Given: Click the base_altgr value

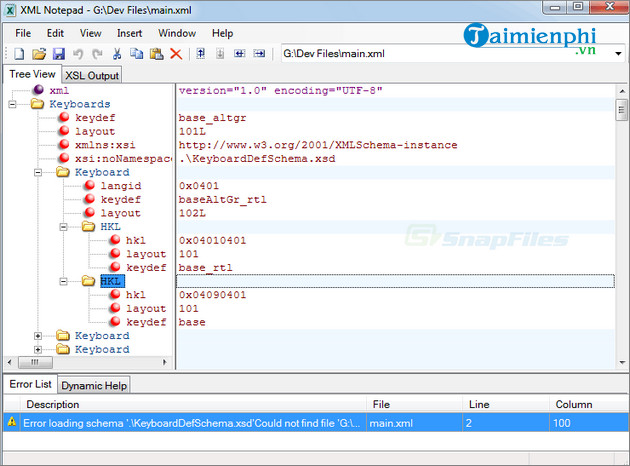Looking at the screenshot, I should click(212, 118).
